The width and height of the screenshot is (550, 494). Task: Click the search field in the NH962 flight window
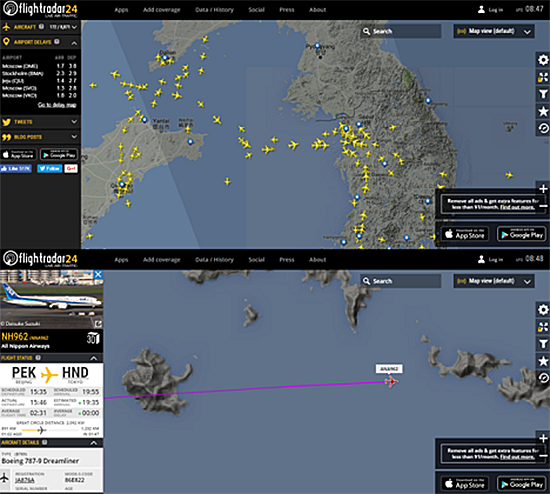click(402, 281)
